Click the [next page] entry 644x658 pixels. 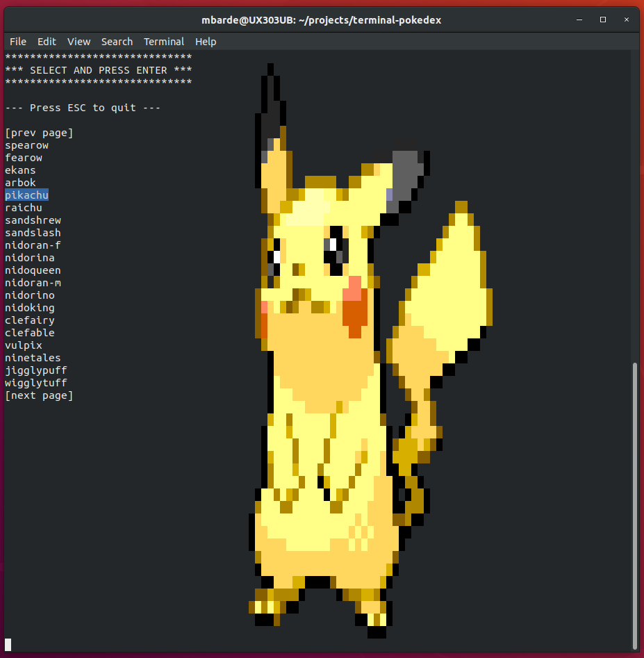coord(39,396)
